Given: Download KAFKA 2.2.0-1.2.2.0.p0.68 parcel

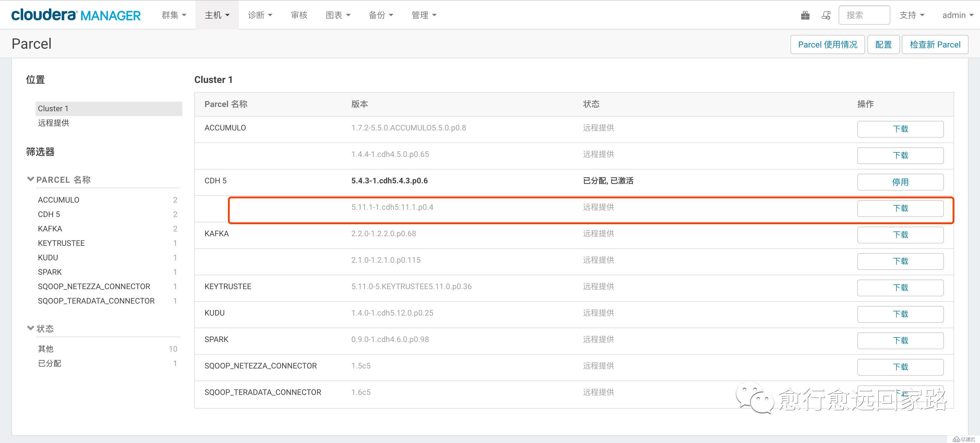Looking at the screenshot, I should coord(900,235).
